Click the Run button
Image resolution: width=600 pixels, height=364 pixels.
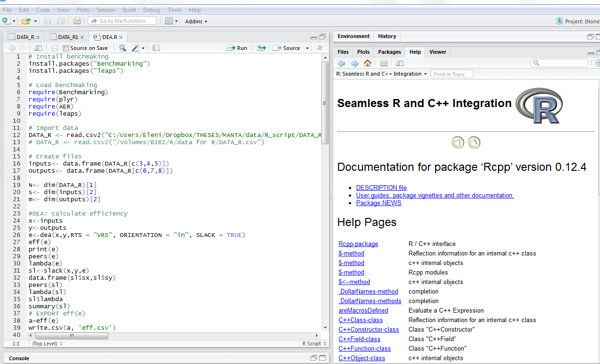(237, 48)
